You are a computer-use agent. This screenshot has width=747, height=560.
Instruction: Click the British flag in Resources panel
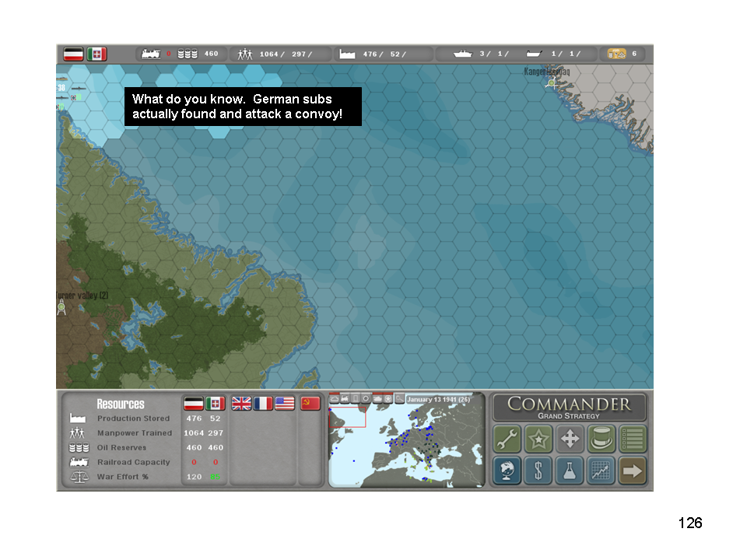[242, 404]
